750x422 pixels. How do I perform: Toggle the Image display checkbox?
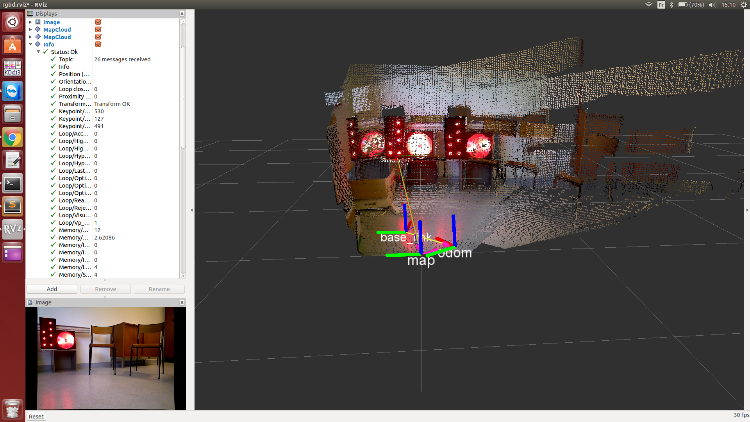click(97, 22)
